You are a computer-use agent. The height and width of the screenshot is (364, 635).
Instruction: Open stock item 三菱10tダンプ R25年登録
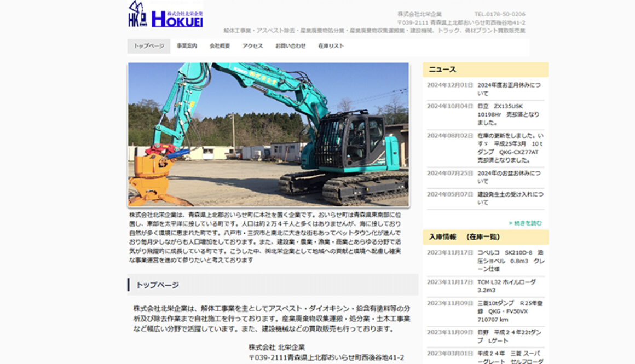click(510, 311)
